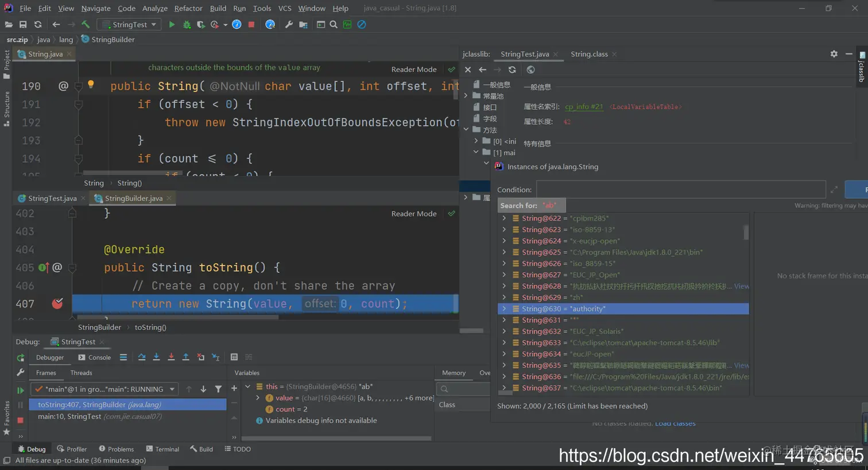
Task: Start debugging with the green bug icon
Action: (x=187, y=25)
